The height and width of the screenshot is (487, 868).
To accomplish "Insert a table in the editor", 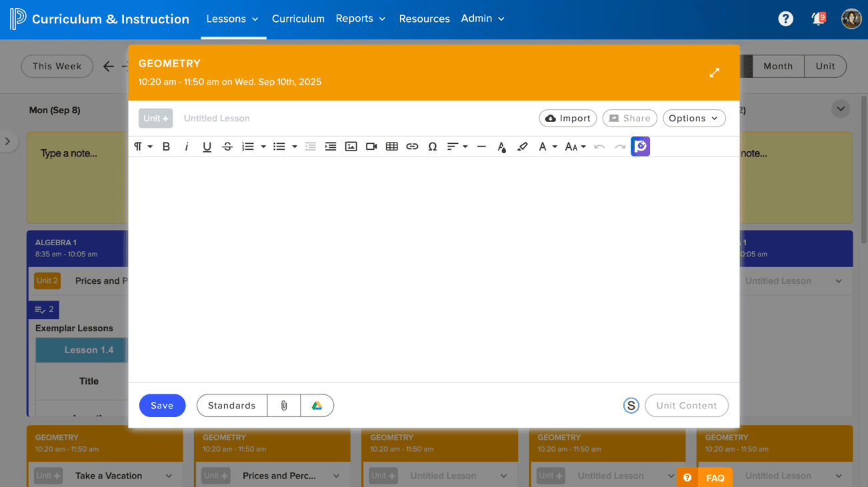I will click(392, 147).
